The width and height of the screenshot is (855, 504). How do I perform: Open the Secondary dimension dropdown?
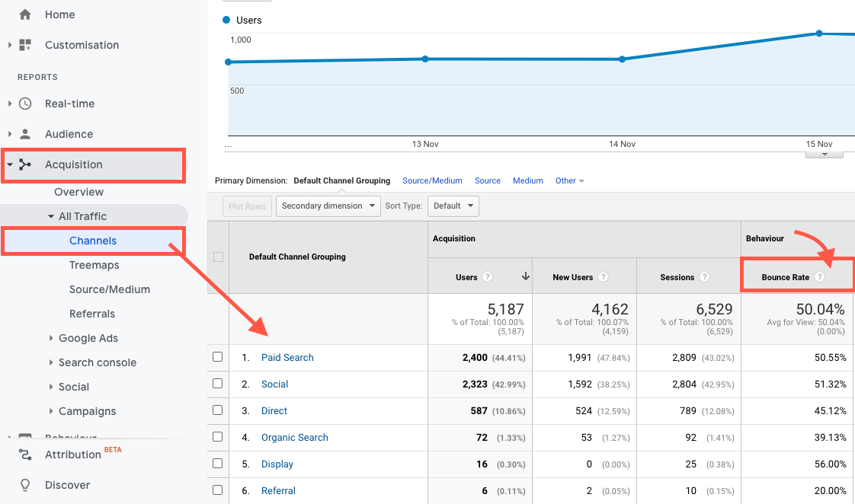[328, 206]
